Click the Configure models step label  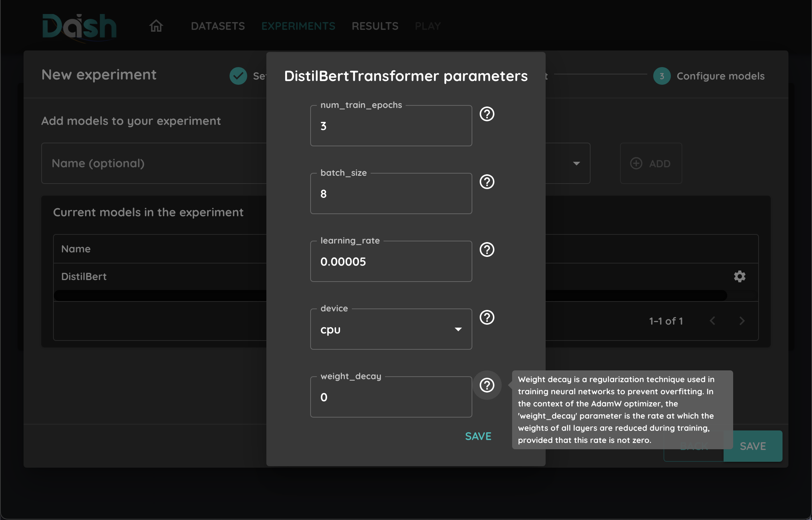coord(720,76)
